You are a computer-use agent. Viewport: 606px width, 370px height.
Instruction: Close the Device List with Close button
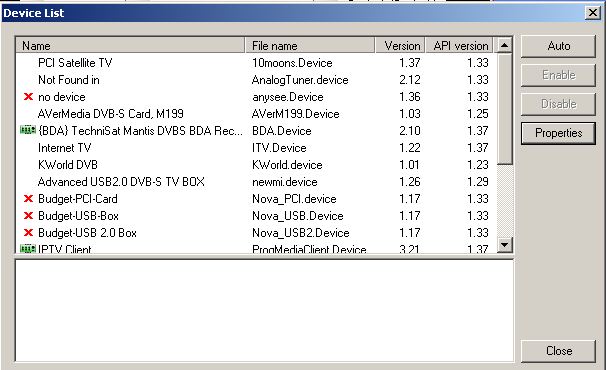click(x=558, y=351)
